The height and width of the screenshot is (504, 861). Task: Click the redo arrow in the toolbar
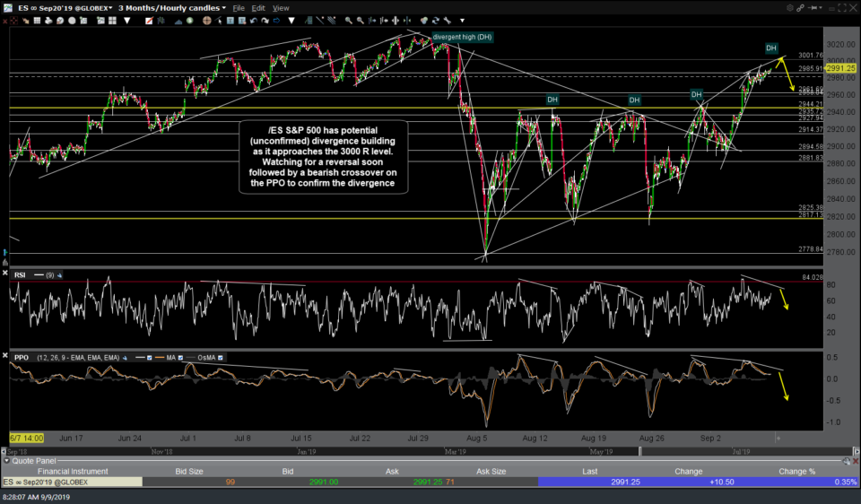(265, 21)
